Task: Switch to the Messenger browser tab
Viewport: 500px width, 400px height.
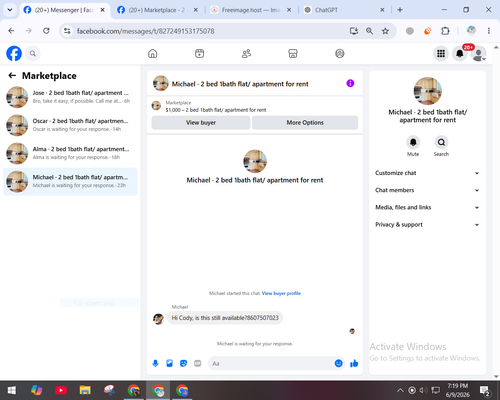Action: click(x=64, y=10)
